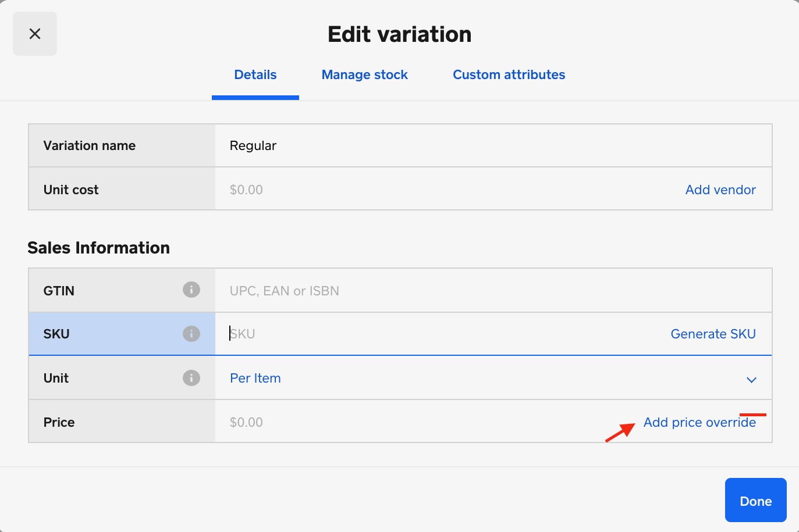Click into the SKU text field
Viewport: 799px width, 532px height.
[x=407, y=334]
